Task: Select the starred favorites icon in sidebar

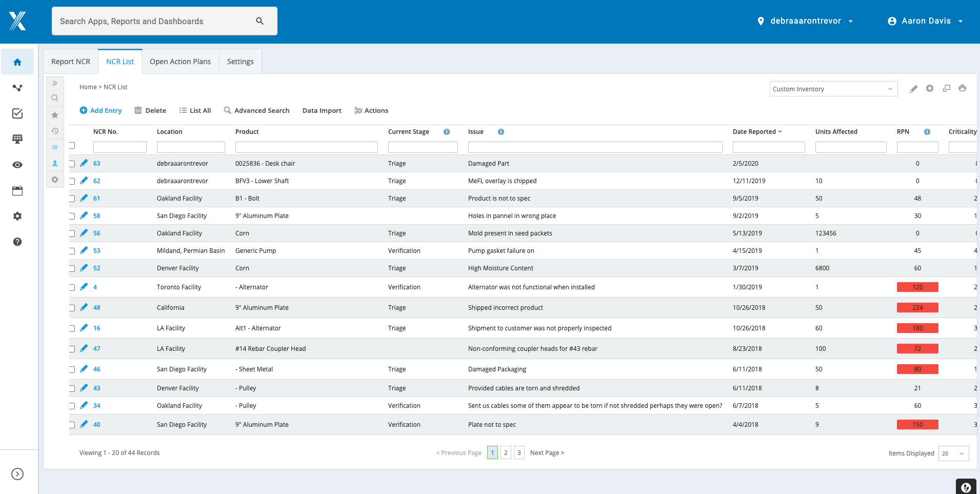Action: pos(55,114)
